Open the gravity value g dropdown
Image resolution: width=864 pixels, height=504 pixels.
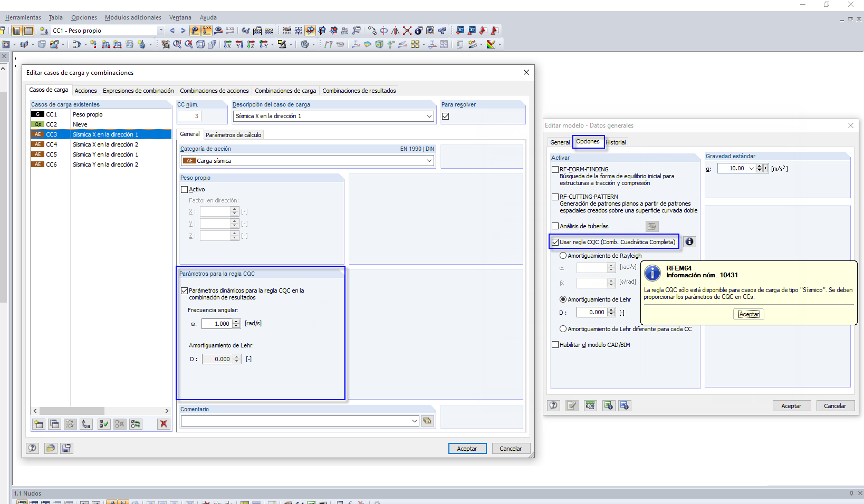[x=751, y=169]
